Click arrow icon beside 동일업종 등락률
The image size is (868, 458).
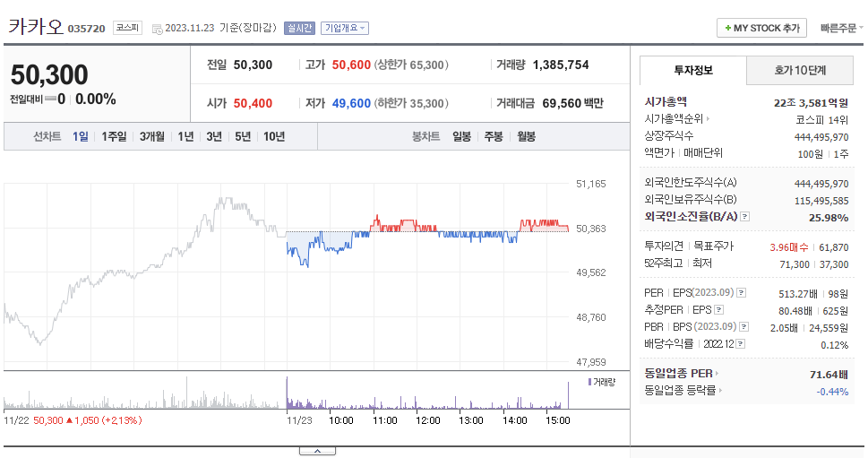[720, 391]
